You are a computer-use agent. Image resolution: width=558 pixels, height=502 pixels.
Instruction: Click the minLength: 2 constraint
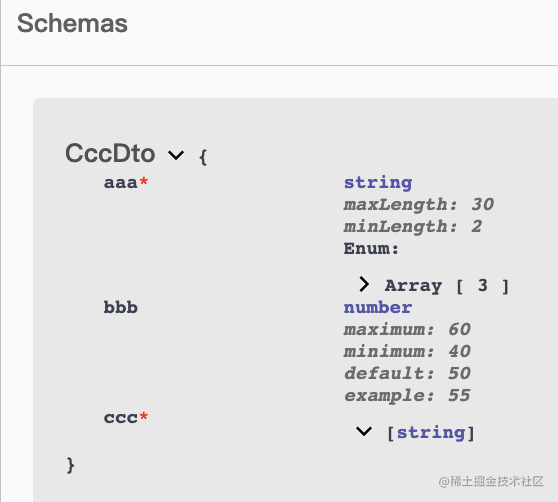coord(413,227)
